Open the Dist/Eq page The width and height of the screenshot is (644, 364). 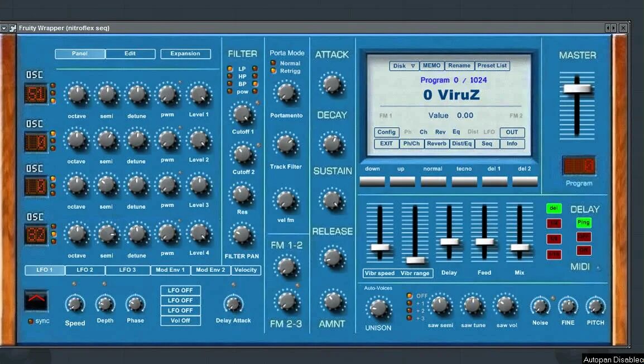click(462, 144)
